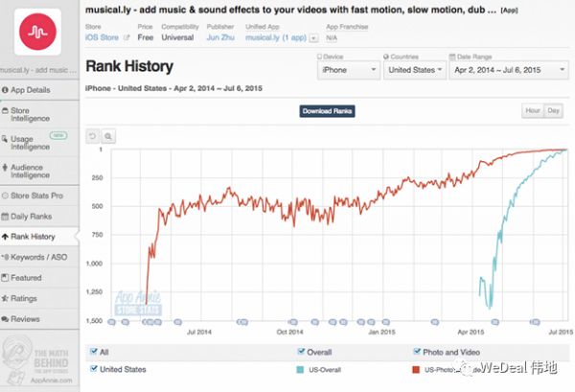The image size is (575, 392).
Task: Click the Download Ranks button
Action: pos(329,111)
